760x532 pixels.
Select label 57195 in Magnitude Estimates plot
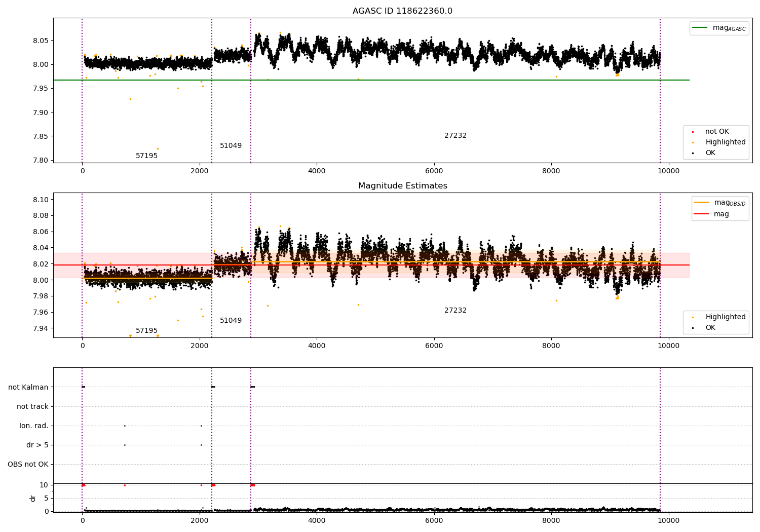[x=146, y=331]
